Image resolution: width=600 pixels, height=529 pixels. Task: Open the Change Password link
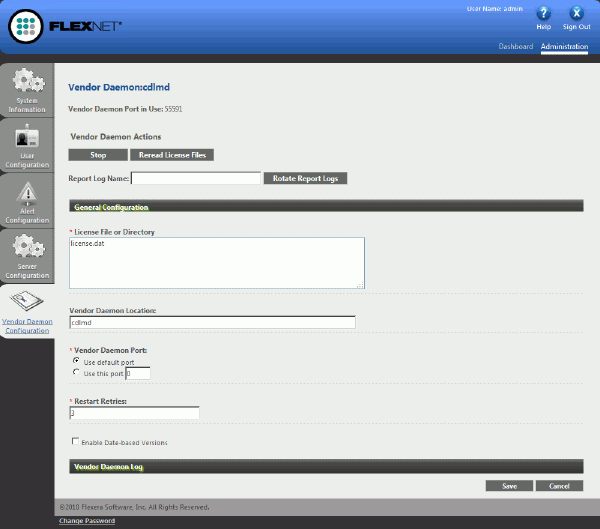pos(87,521)
